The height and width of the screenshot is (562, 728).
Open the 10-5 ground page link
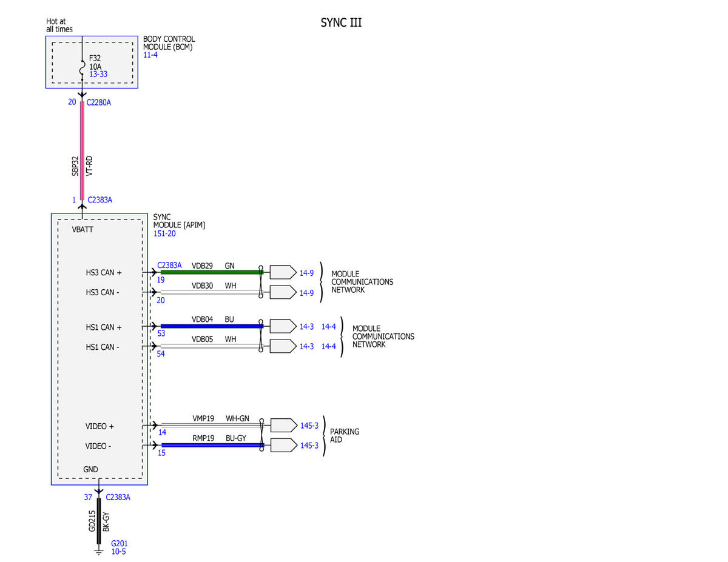[118, 552]
